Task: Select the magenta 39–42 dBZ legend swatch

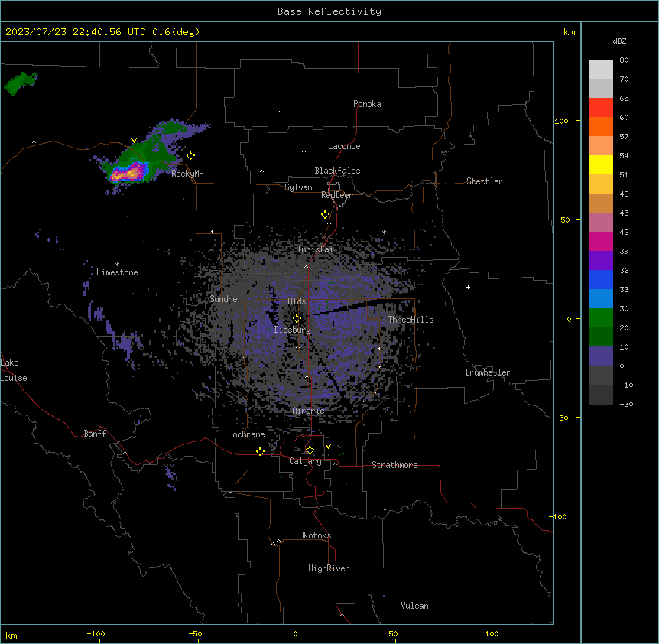Action: tap(601, 241)
